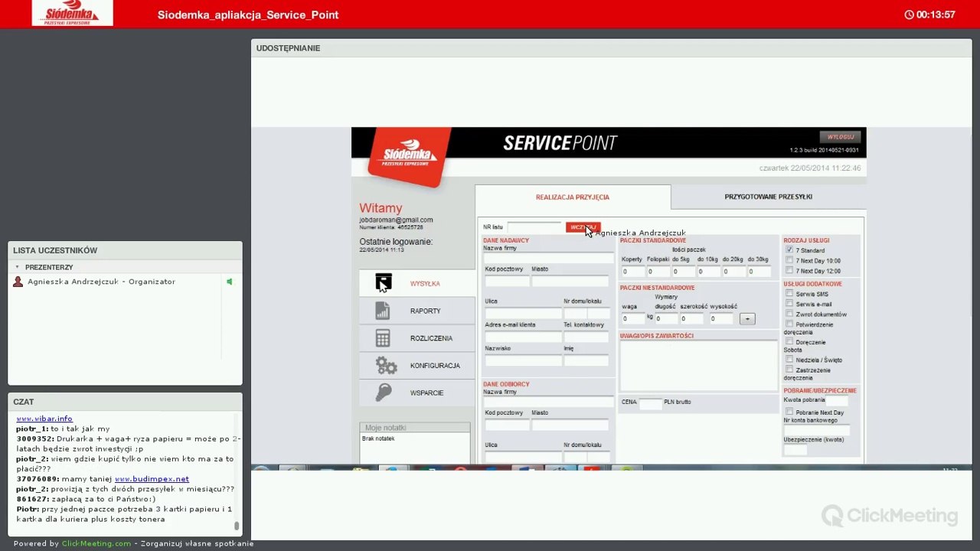Image resolution: width=980 pixels, height=551 pixels.
Task: Click the Koperty quantity field
Action: click(633, 272)
